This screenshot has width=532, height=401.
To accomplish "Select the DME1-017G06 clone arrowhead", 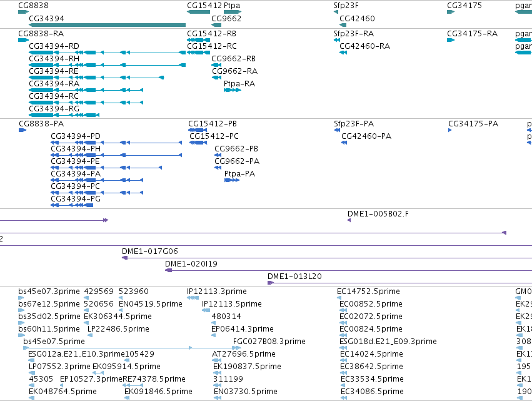I will pos(124,258).
